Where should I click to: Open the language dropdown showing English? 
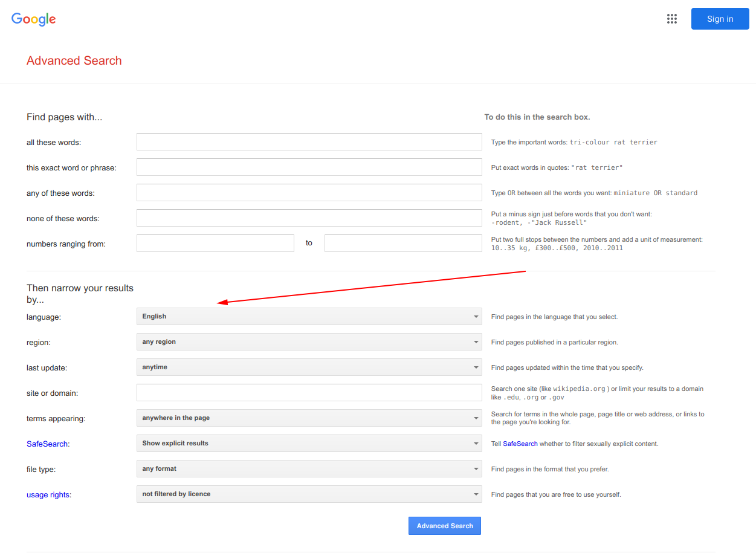point(309,317)
